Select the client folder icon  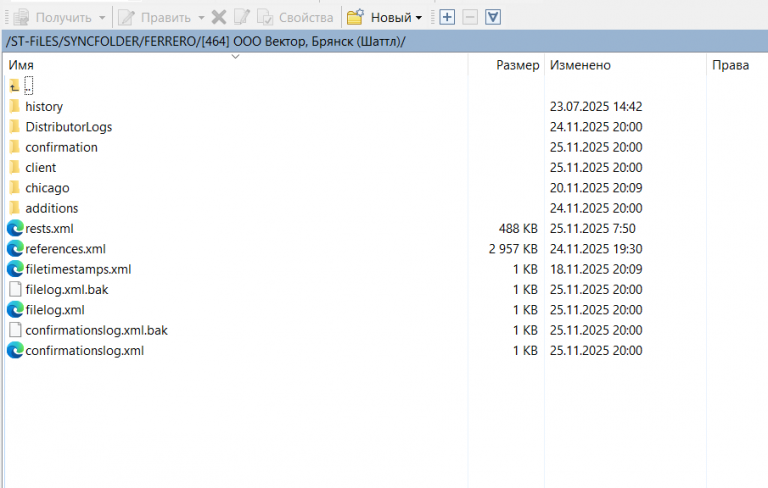click(15, 168)
